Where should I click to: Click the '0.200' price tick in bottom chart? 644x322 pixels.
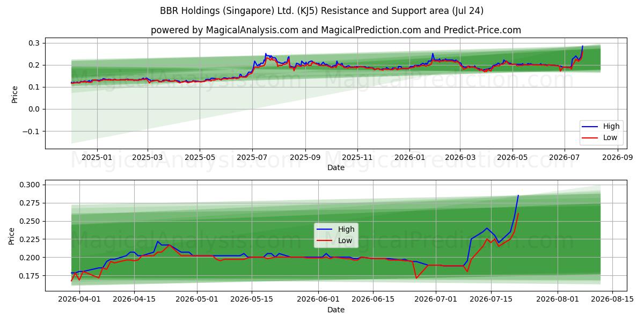pos(30,258)
